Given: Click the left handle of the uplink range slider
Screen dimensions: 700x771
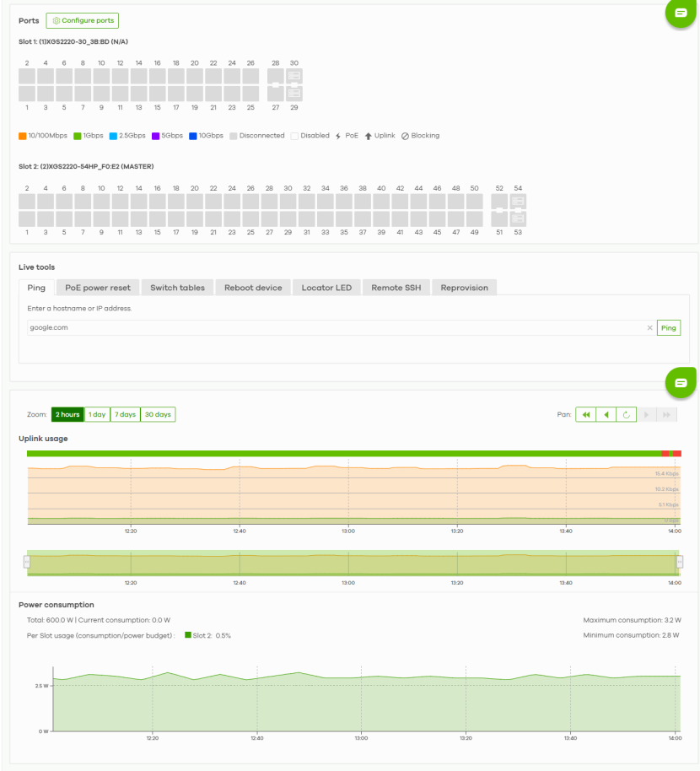Looking at the screenshot, I should click(x=27, y=562).
